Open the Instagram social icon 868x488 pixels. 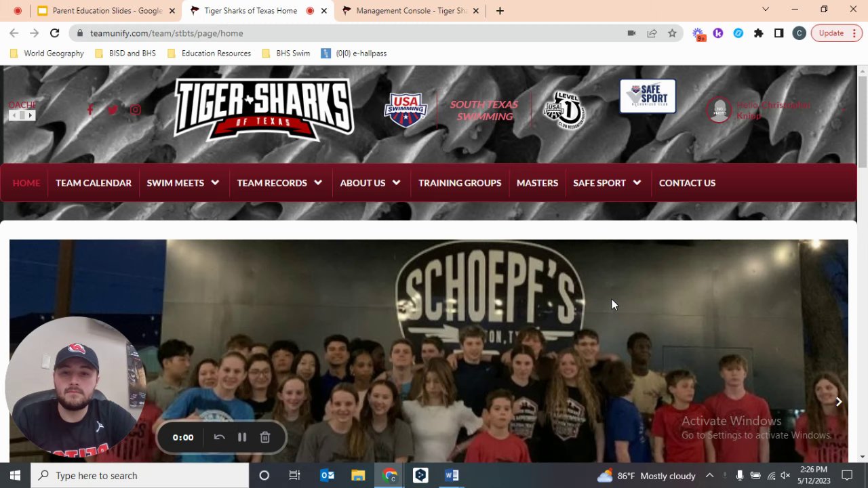(x=136, y=110)
